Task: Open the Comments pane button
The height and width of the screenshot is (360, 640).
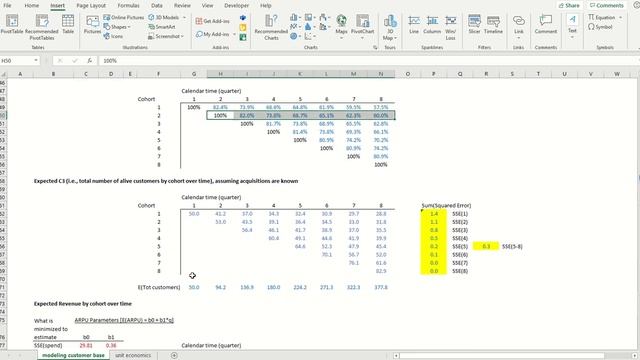Action: click(607, 6)
